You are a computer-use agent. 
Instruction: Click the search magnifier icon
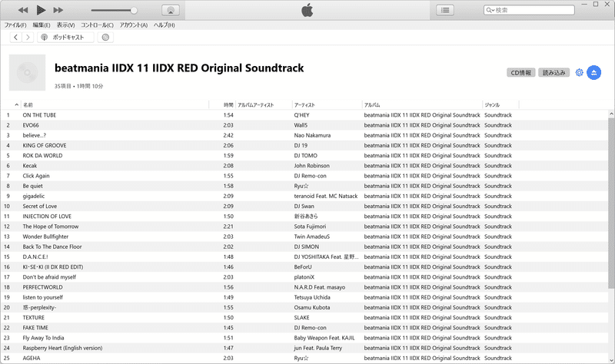coord(490,10)
